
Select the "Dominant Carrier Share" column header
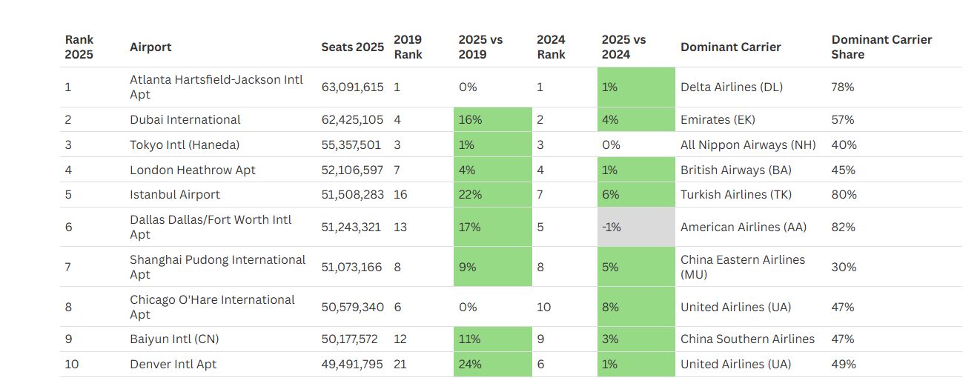point(881,47)
